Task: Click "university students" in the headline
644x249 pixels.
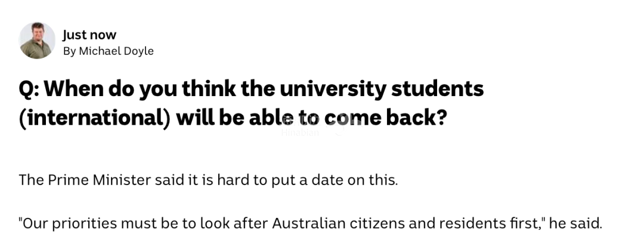Action: (x=387, y=90)
